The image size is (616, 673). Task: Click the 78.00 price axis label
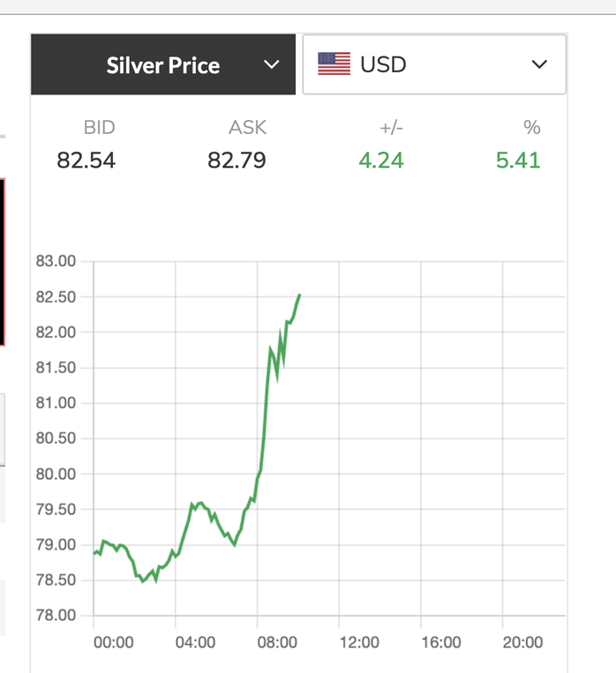pos(56,616)
